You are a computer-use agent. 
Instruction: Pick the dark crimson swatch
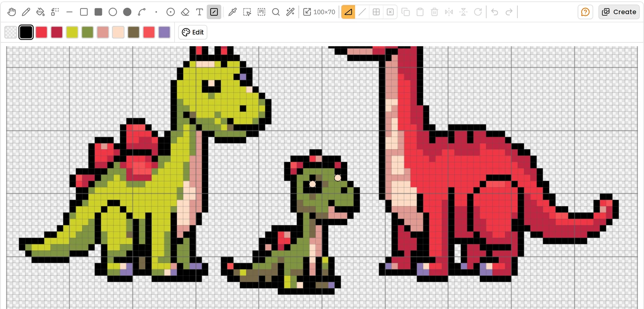pyautogui.click(x=57, y=32)
